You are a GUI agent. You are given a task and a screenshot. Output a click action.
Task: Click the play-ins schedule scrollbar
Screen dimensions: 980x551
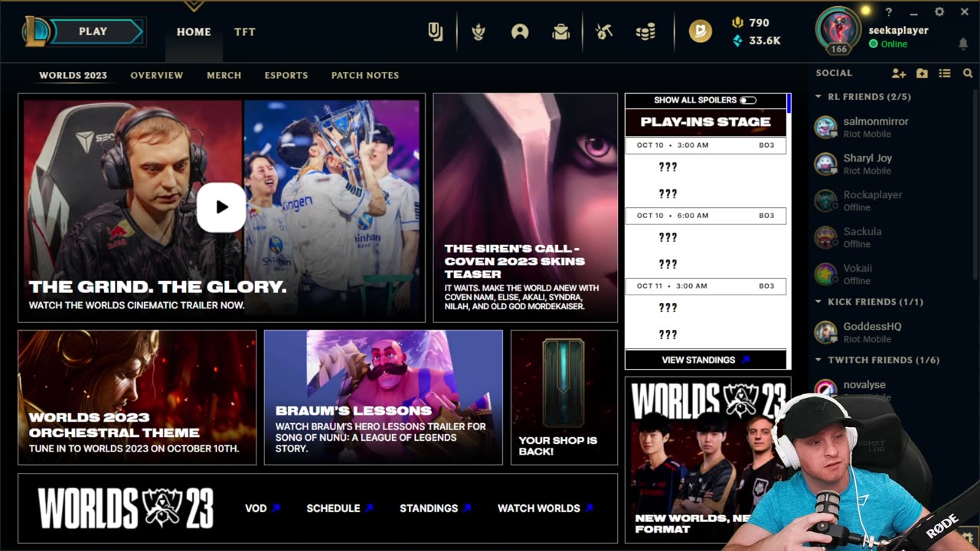click(x=789, y=103)
